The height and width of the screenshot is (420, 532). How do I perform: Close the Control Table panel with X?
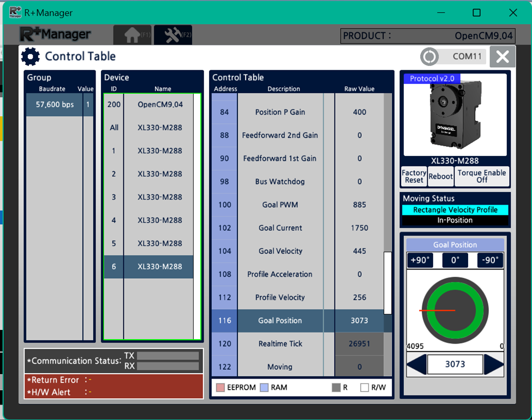503,56
